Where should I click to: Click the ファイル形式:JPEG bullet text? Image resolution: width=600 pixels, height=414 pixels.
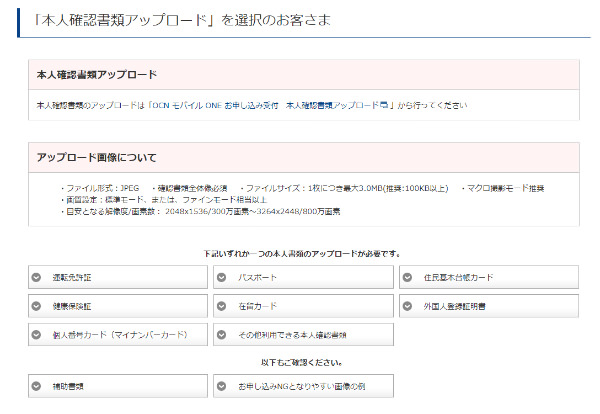pos(100,188)
